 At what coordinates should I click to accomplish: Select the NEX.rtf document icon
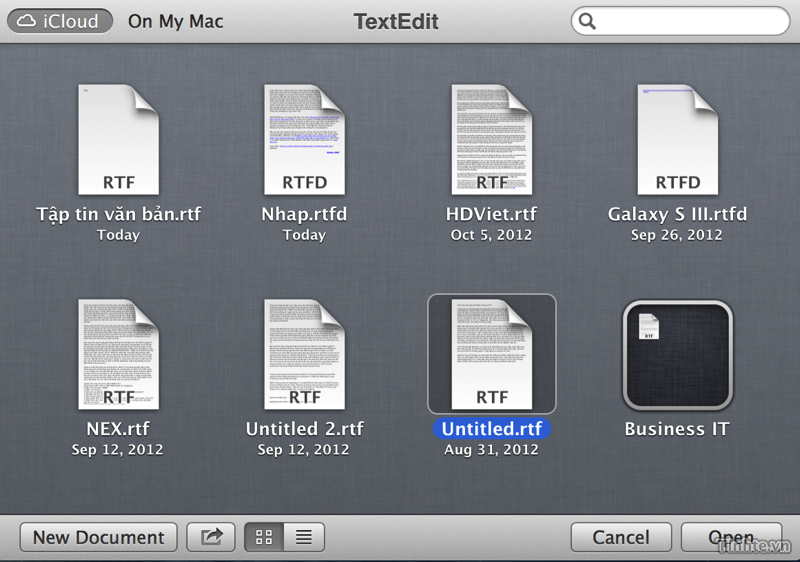coord(118,354)
